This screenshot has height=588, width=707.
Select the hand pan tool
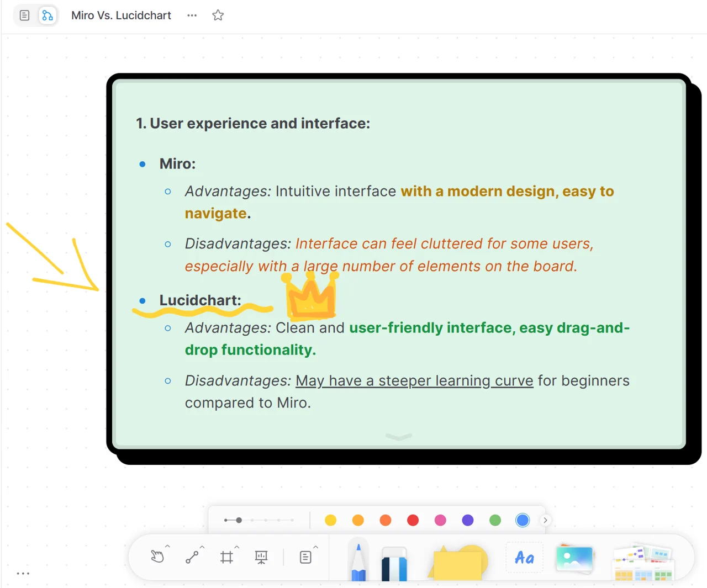(157, 557)
